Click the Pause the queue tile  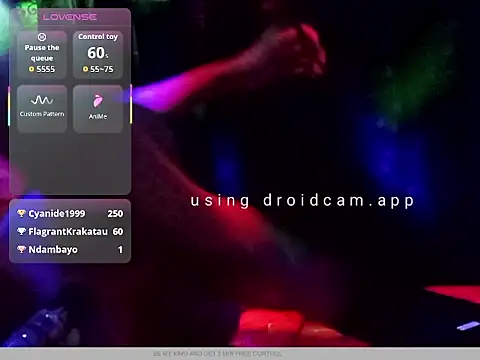click(x=42, y=55)
